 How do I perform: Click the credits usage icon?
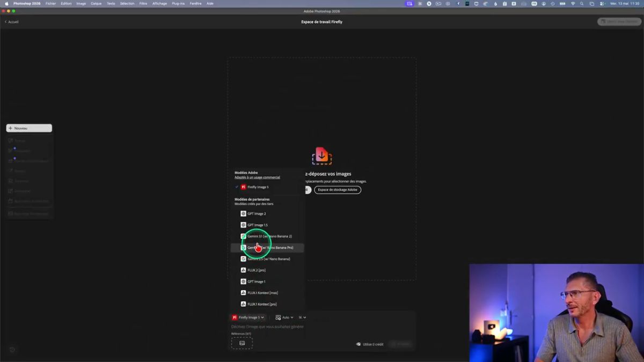[358, 344]
